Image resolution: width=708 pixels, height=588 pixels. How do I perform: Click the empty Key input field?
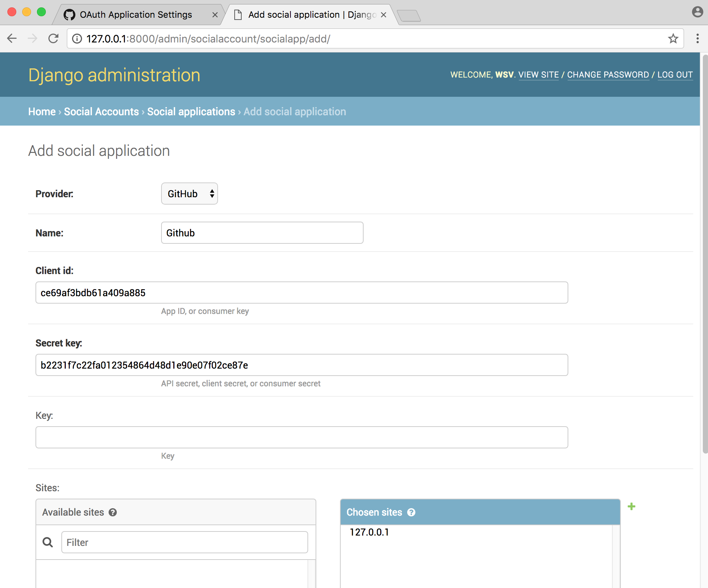point(302,437)
